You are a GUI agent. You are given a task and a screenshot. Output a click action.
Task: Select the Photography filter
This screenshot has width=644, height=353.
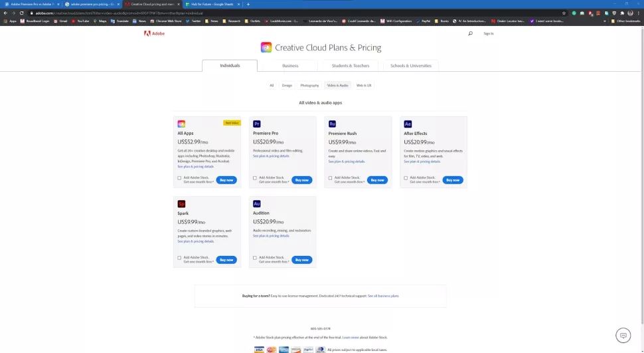(x=309, y=86)
